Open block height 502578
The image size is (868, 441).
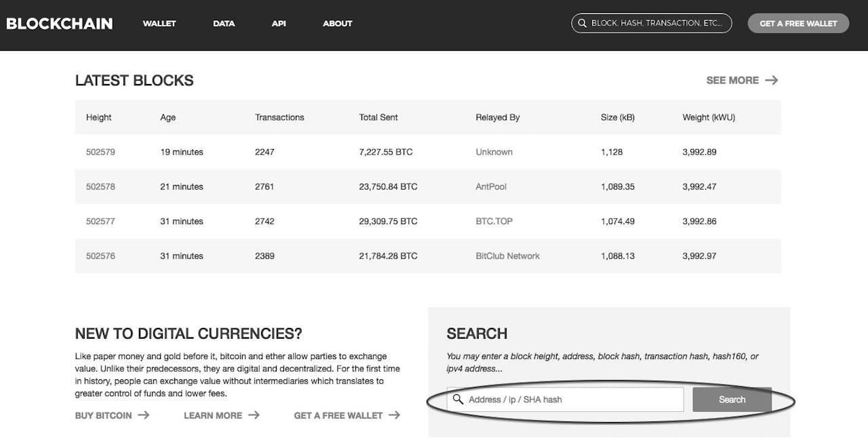pyautogui.click(x=100, y=187)
